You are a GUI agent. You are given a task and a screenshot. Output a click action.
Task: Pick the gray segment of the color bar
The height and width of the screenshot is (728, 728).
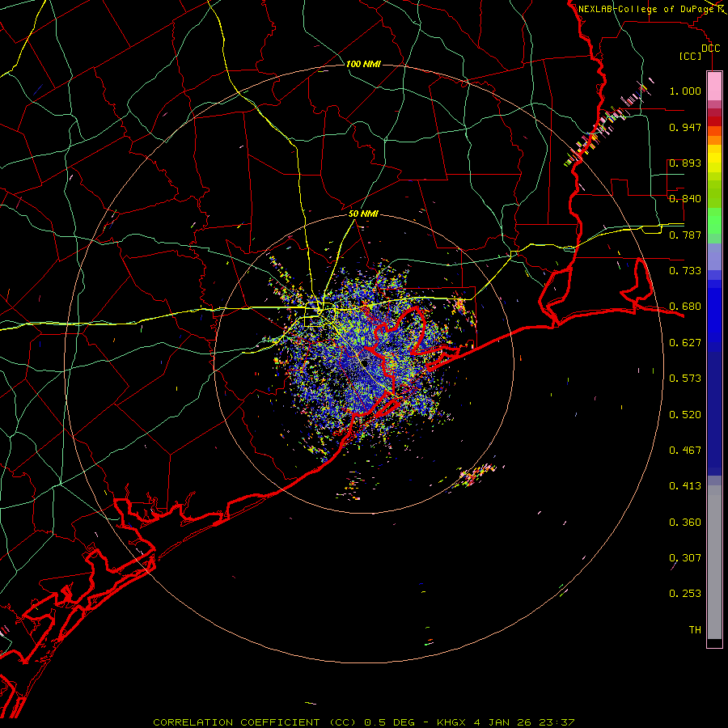[x=714, y=562]
